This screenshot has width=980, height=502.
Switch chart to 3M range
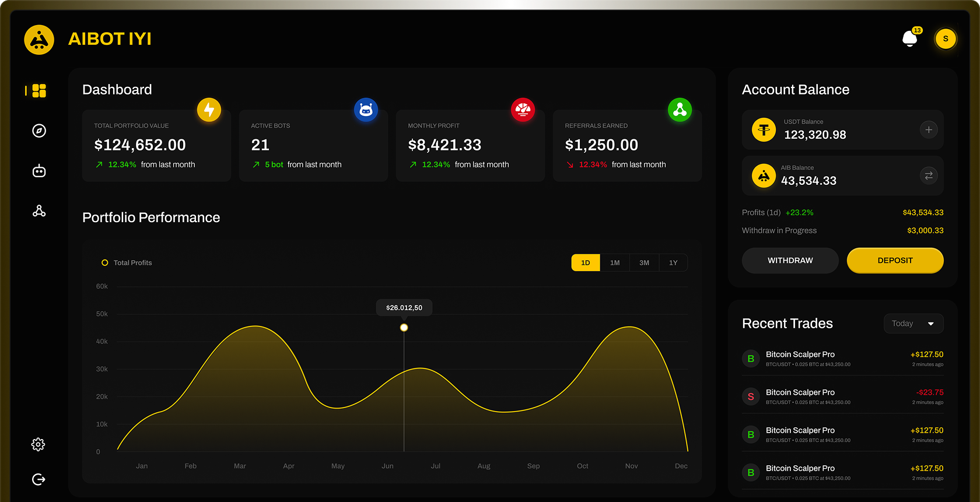point(644,263)
